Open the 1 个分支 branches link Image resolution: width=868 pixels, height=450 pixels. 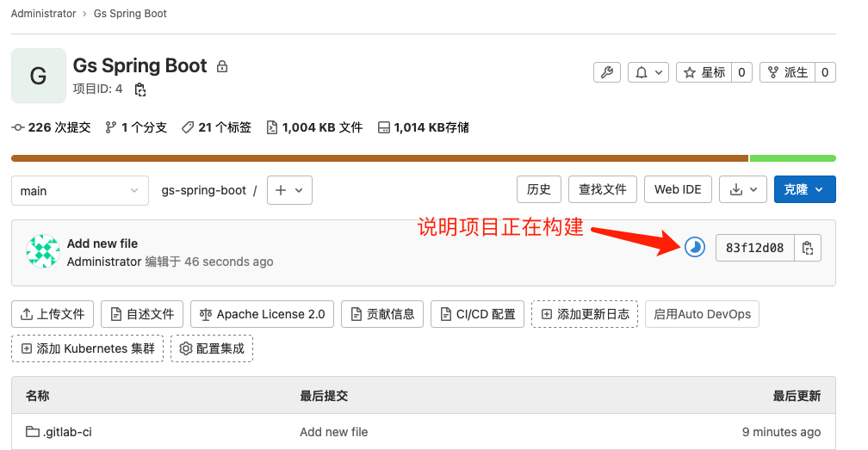[136, 127]
